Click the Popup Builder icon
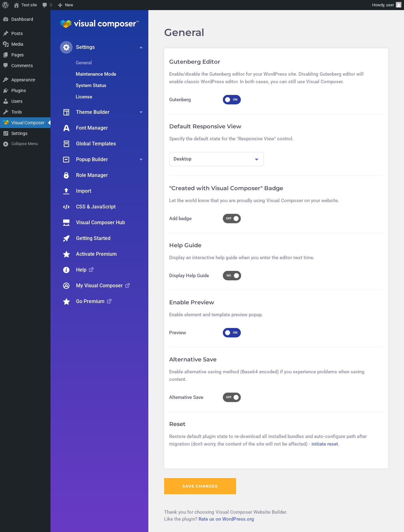The width and height of the screenshot is (404, 532). (x=66, y=160)
